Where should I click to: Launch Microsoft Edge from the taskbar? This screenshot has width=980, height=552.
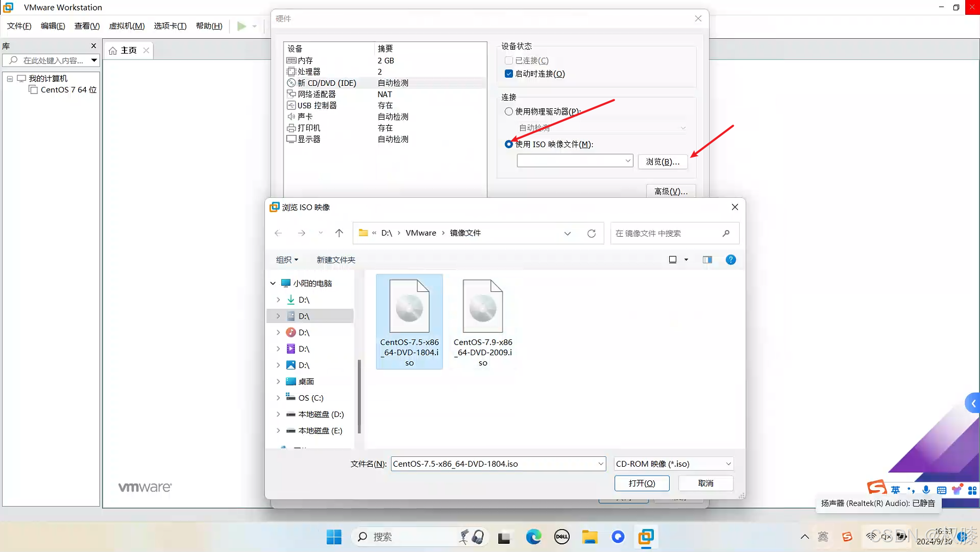click(534, 537)
